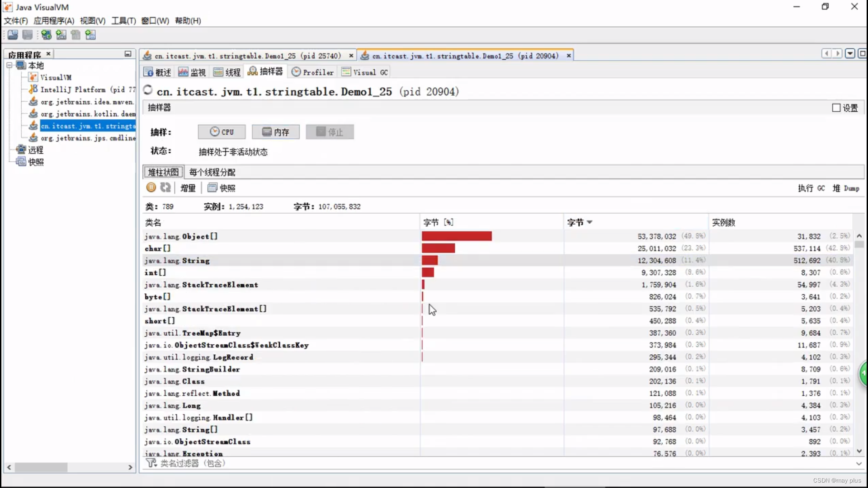Click the Load snapshot toolbar icon
Screen dimensions: 868x488
pos(13,35)
